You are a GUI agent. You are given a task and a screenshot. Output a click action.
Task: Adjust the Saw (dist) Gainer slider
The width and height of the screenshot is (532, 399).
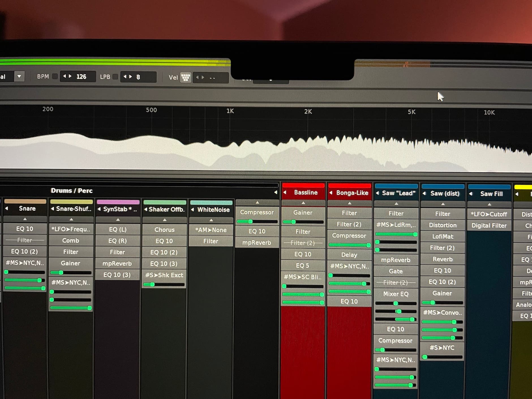(x=442, y=303)
